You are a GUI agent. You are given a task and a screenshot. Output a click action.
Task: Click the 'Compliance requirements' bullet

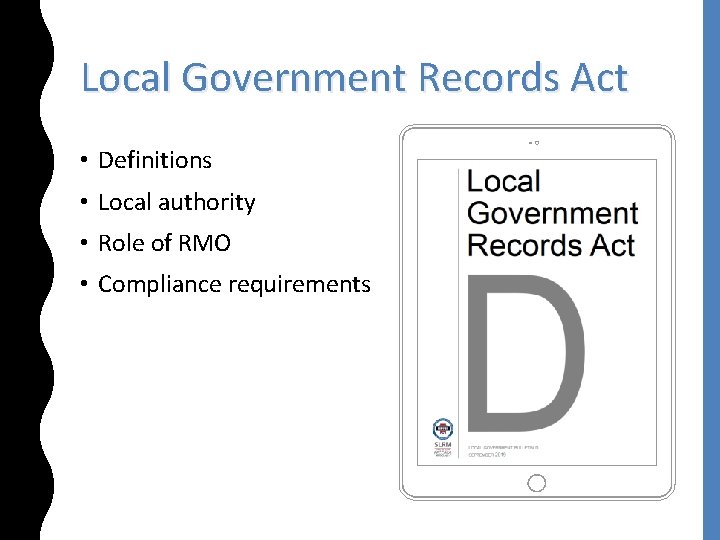(x=234, y=285)
